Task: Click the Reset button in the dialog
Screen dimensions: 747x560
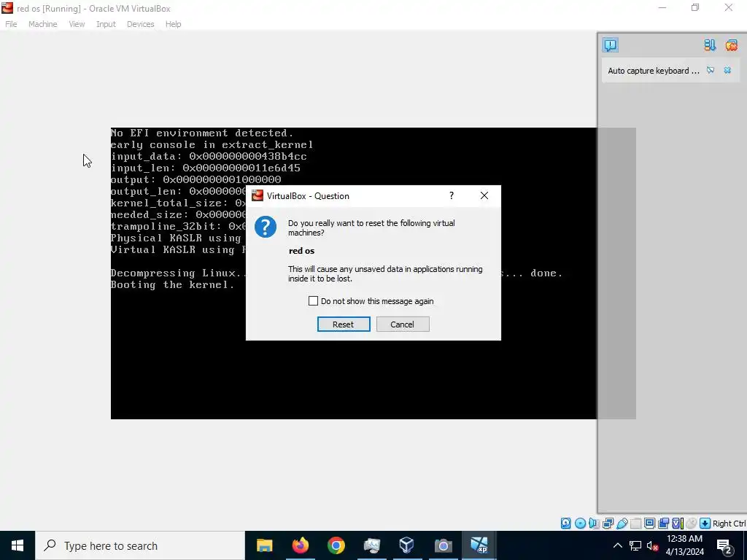Action: (344, 324)
